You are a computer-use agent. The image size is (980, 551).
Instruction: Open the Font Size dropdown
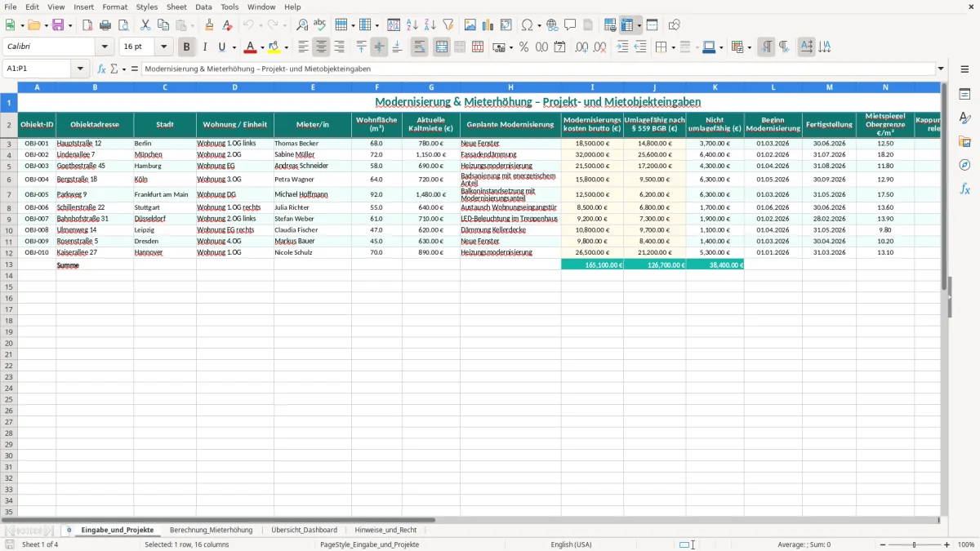(163, 47)
